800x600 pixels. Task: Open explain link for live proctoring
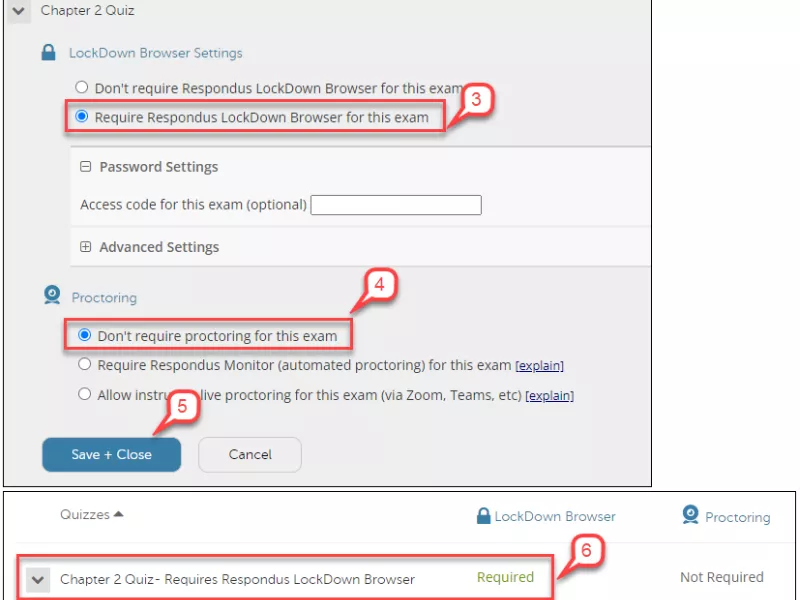[x=549, y=396]
